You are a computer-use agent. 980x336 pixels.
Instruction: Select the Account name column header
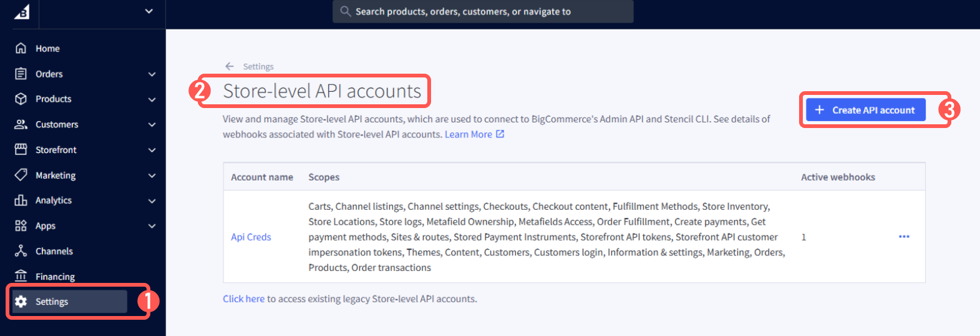point(262,177)
